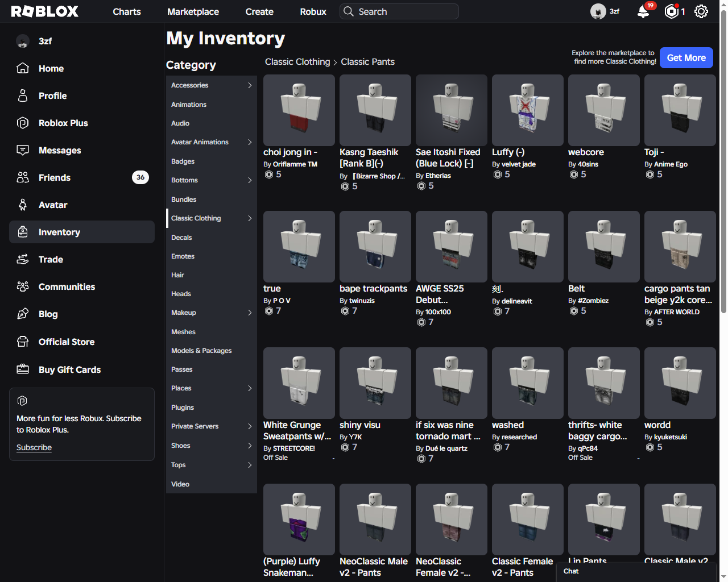Expand the Classic Clothing category arrow
Screen dimensions: 728x582
(250, 218)
